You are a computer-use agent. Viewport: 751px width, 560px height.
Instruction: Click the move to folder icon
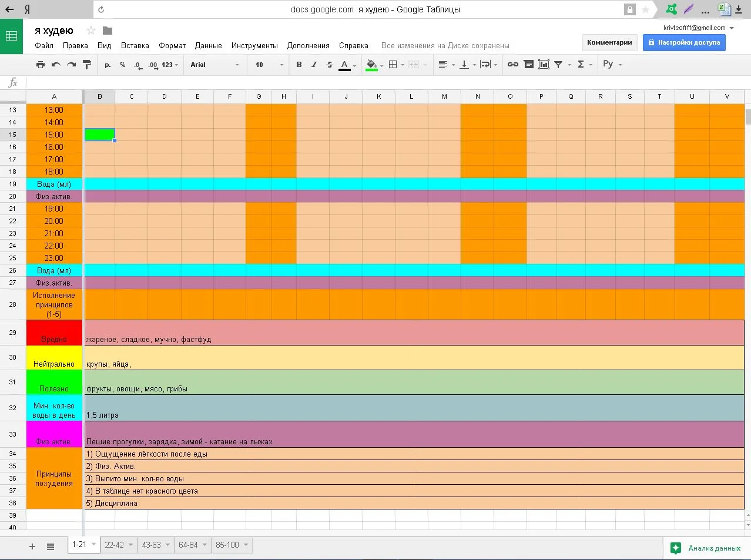[x=108, y=31]
